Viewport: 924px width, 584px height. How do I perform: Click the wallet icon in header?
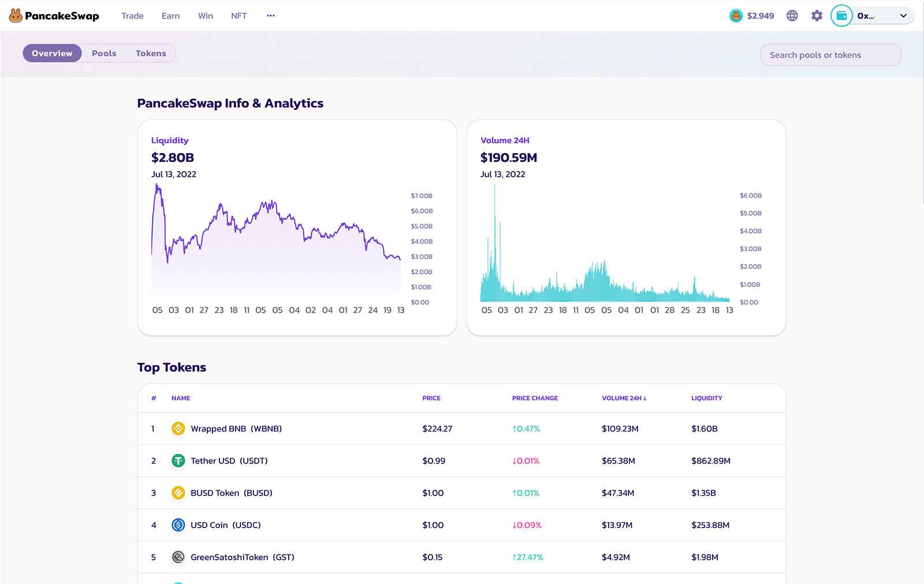coord(841,16)
